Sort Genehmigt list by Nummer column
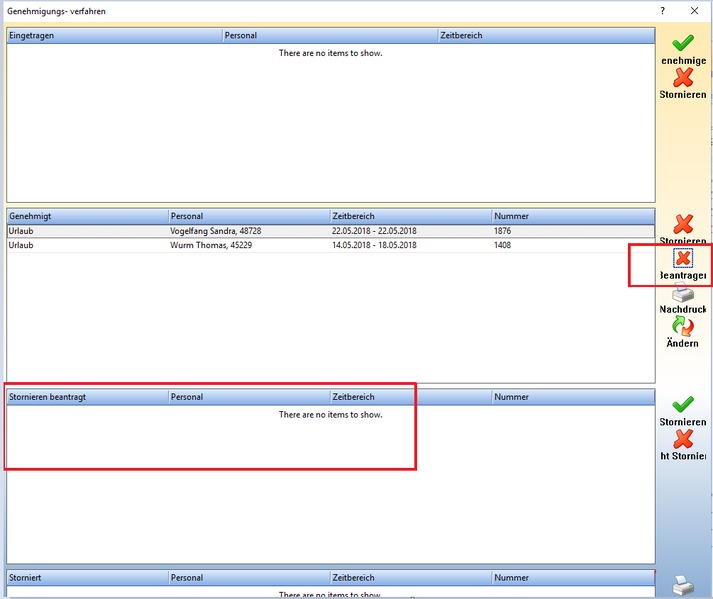The height and width of the screenshot is (599, 713). pos(572,216)
